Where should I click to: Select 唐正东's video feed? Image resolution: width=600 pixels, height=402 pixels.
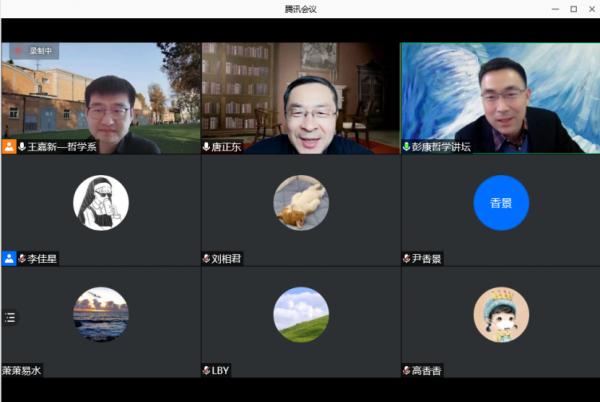[300, 95]
